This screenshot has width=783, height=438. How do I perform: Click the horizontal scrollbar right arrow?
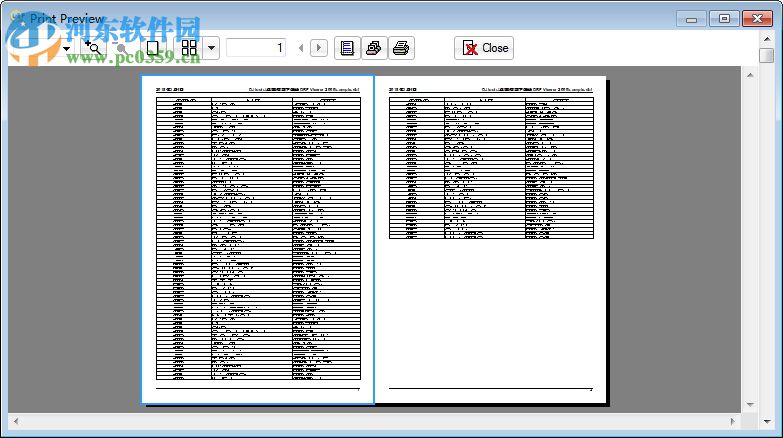pos(733,422)
